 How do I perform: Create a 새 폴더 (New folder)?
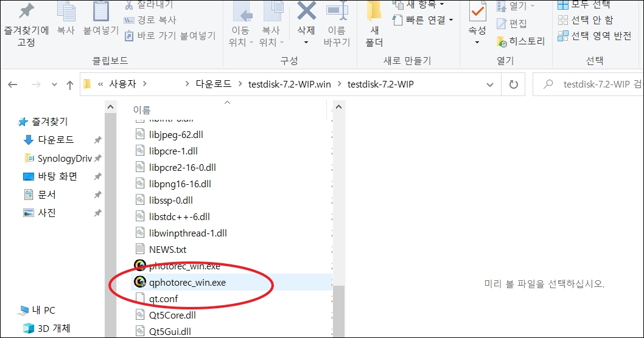click(x=374, y=24)
